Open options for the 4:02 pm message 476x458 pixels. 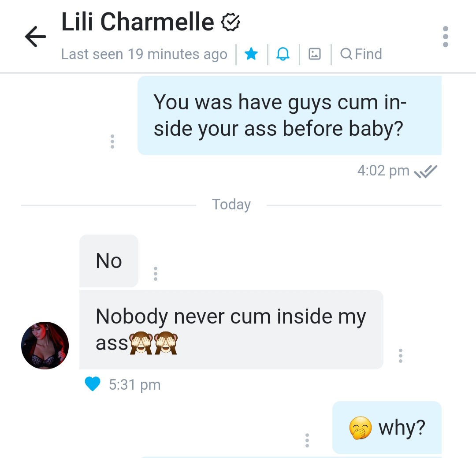[112, 141]
